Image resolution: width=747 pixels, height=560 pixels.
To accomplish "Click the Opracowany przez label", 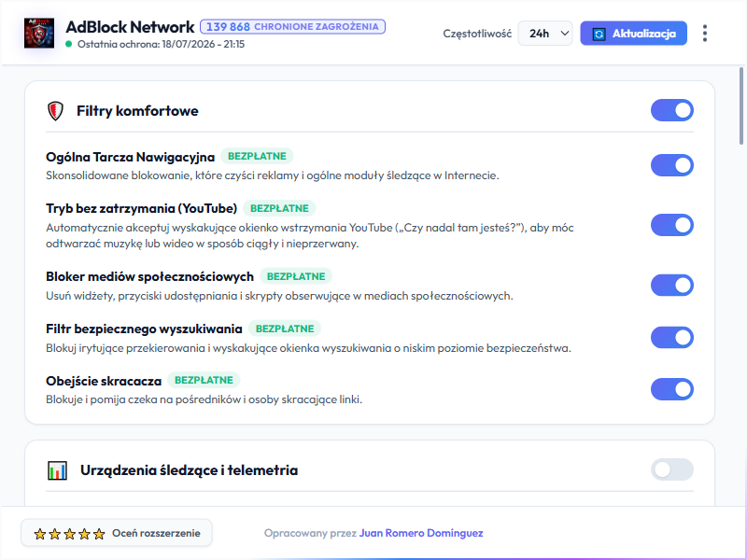I will (x=310, y=533).
